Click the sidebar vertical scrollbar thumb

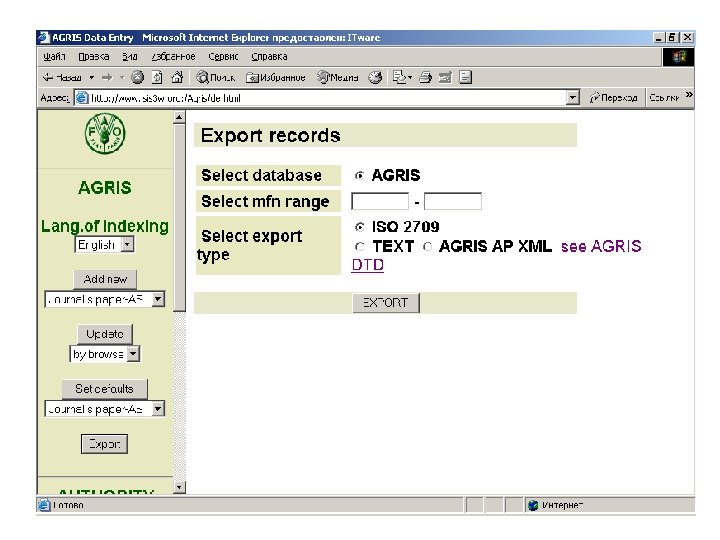[179, 218]
